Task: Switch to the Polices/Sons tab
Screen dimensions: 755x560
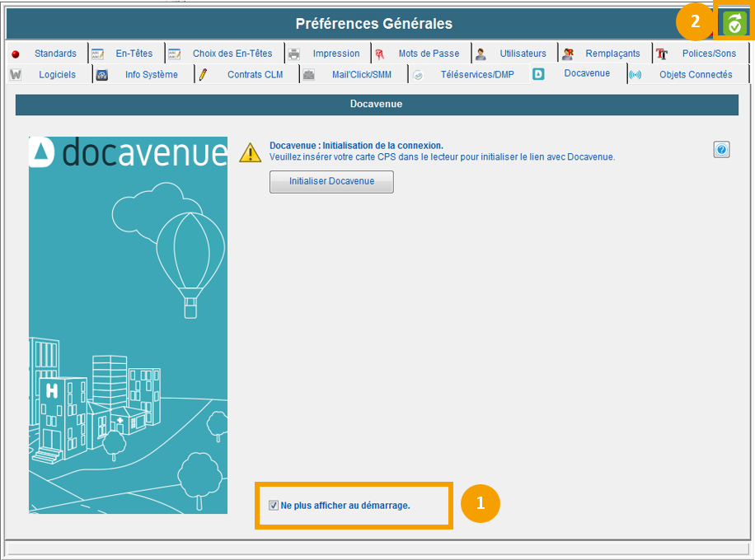Action: pyautogui.click(x=708, y=54)
